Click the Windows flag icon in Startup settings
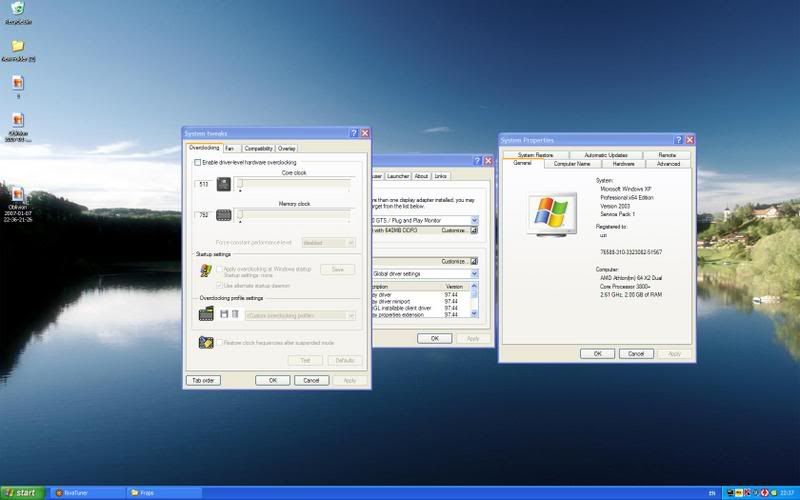This screenshot has height=500, width=800. 206,270
